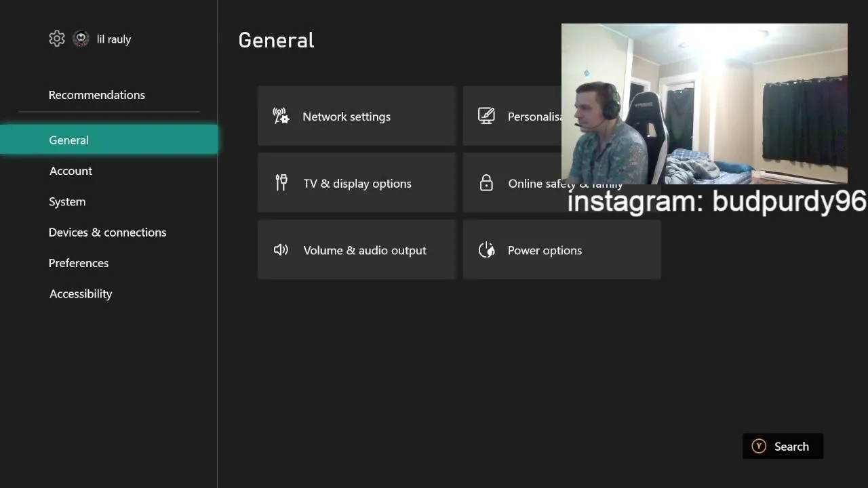The height and width of the screenshot is (488, 868).
Task: Click the lil rauly username
Action: [114, 39]
